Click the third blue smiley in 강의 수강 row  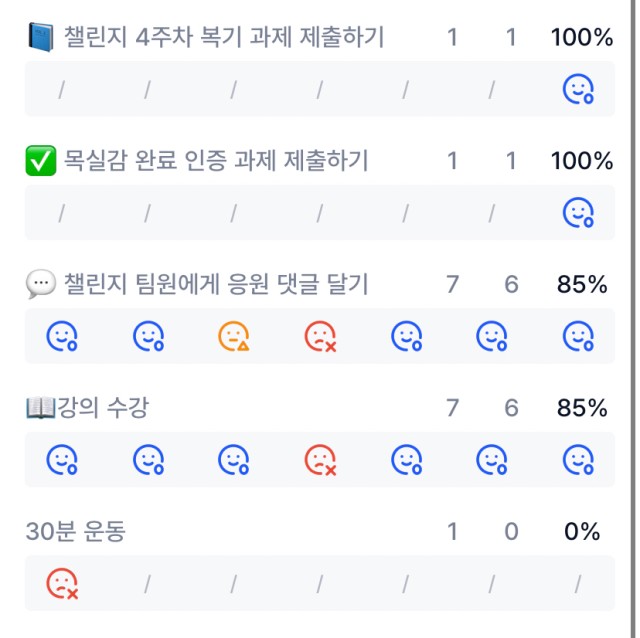pos(234,460)
